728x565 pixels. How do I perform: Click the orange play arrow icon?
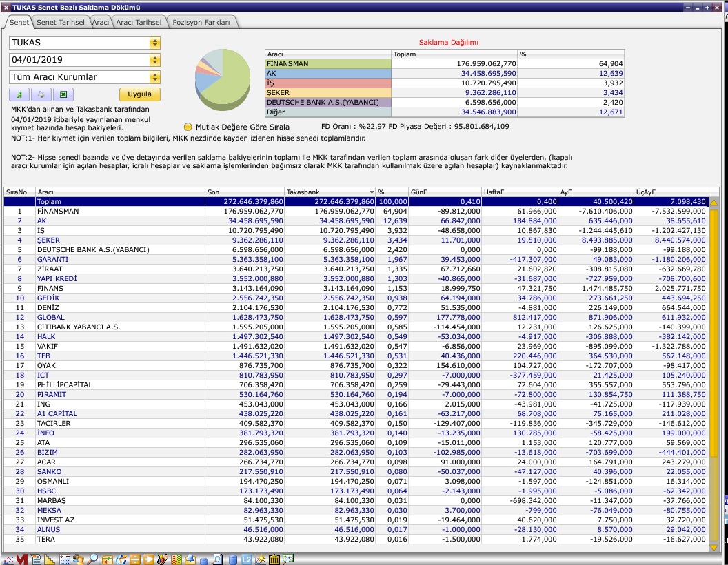(x=149, y=559)
